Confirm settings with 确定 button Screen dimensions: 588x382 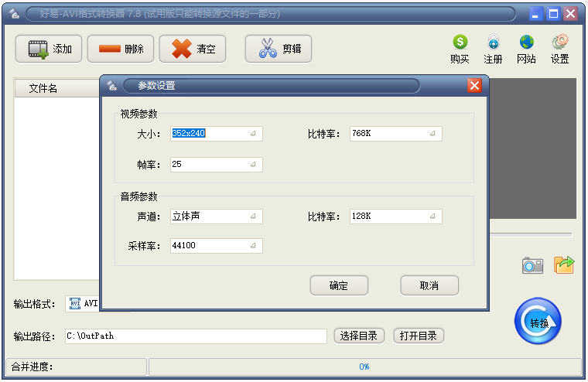point(339,285)
